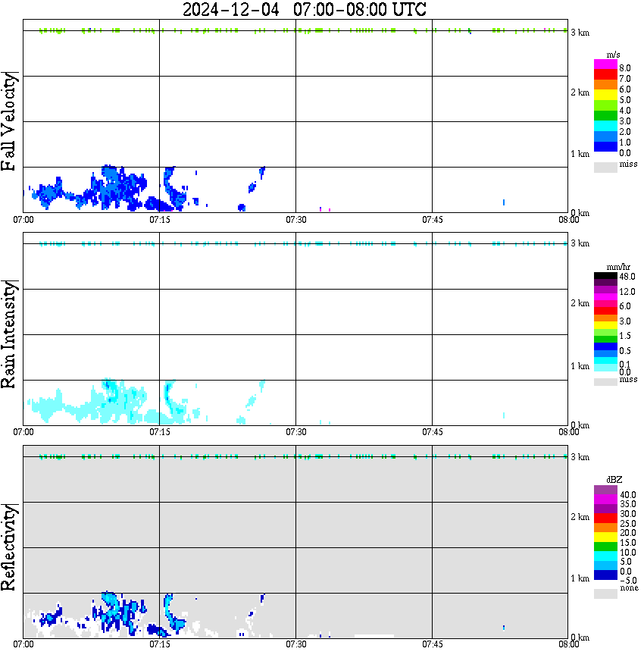
Task: Click the '12.0' value in mm/hr legend
Action: point(627,291)
